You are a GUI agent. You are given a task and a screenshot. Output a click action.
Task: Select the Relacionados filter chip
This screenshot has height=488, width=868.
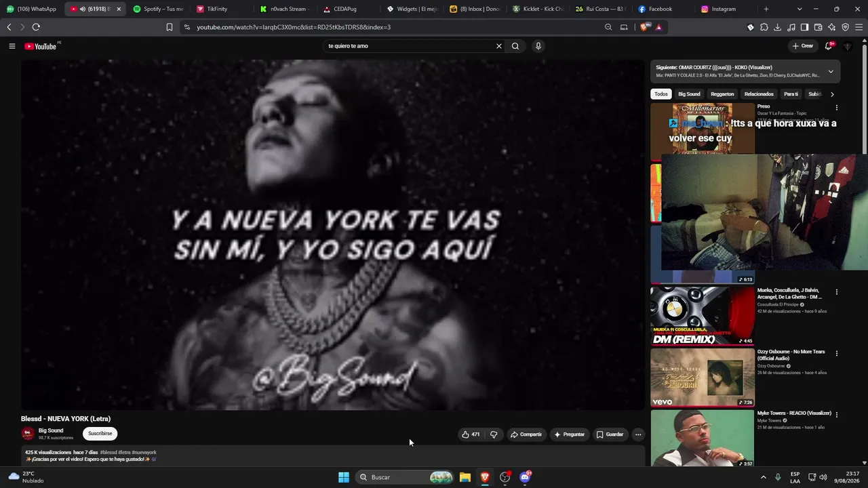pyautogui.click(x=759, y=94)
